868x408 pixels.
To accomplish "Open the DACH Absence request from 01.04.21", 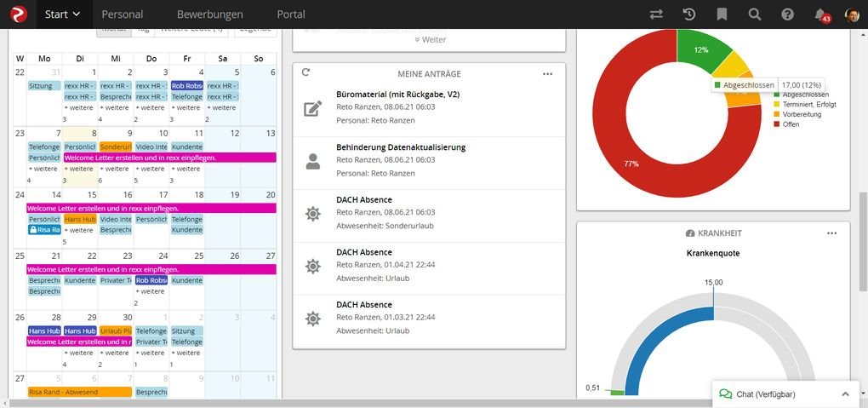I will tap(429, 268).
